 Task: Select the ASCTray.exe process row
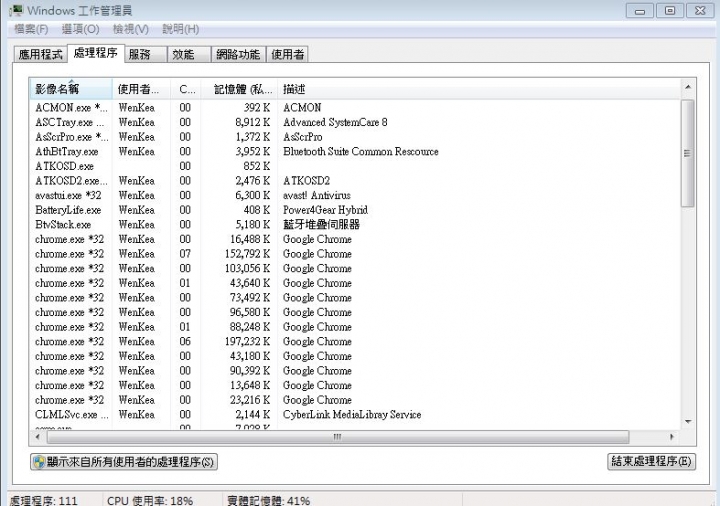pyautogui.click(x=354, y=122)
